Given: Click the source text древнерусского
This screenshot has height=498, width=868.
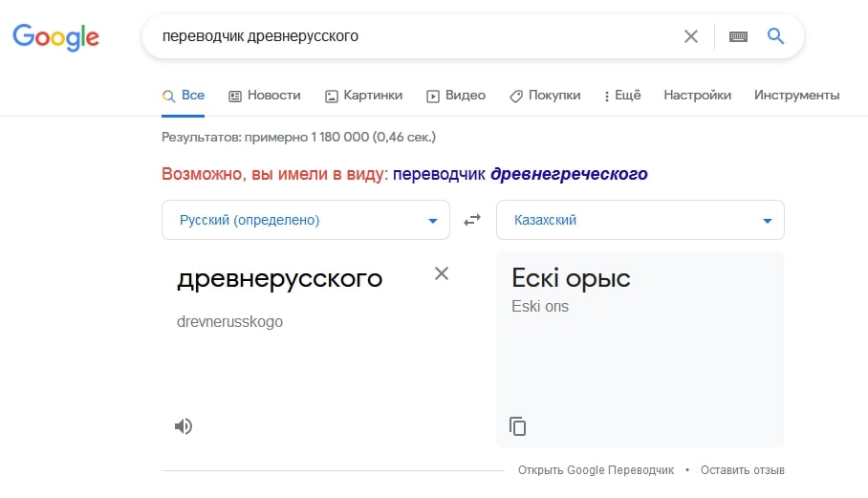Looking at the screenshot, I should click(x=279, y=278).
